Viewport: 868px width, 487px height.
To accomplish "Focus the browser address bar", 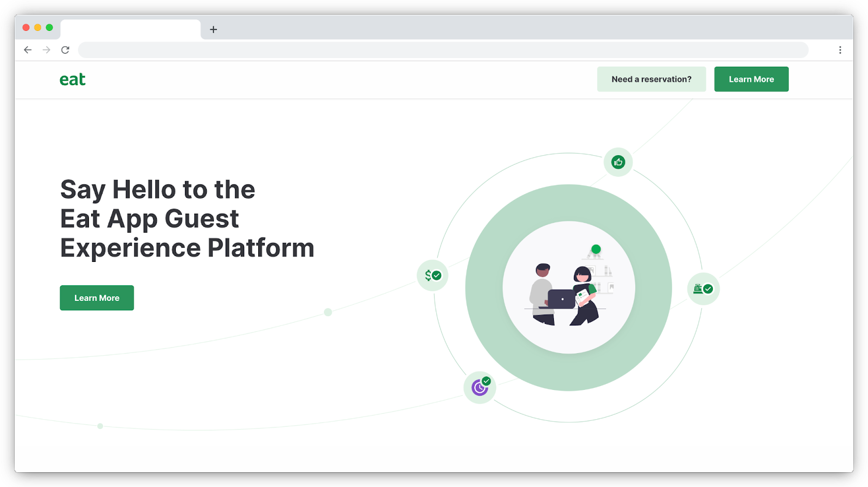I will click(443, 50).
